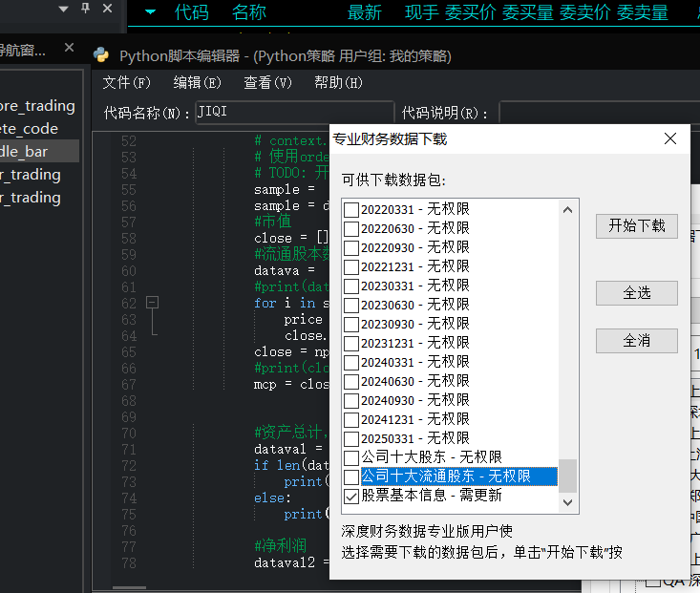Close the navigation window tab
This screenshot has width=700, height=593.
point(69,48)
